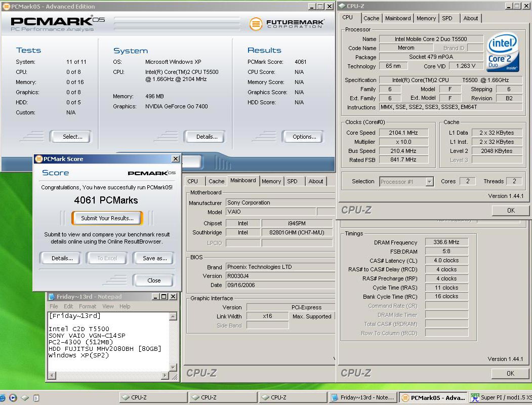Image resolution: width=532 pixels, height=405 pixels.
Task: Click the first CPU-Z taskbar button
Action: (x=153, y=397)
